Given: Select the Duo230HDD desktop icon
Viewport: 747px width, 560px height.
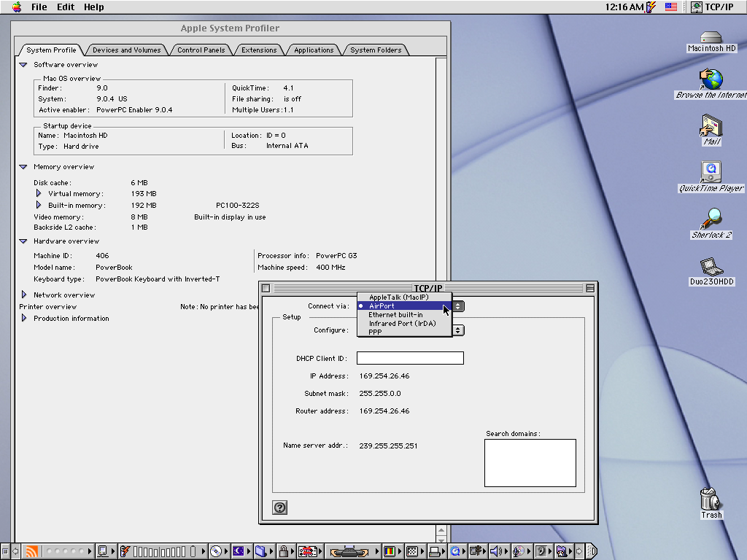Looking at the screenshot, I should pyautogui.click(x=712, y=271).
